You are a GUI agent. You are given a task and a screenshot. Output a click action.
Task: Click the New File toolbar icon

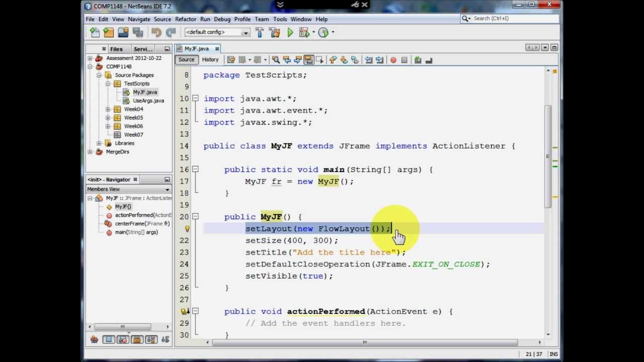95,32
